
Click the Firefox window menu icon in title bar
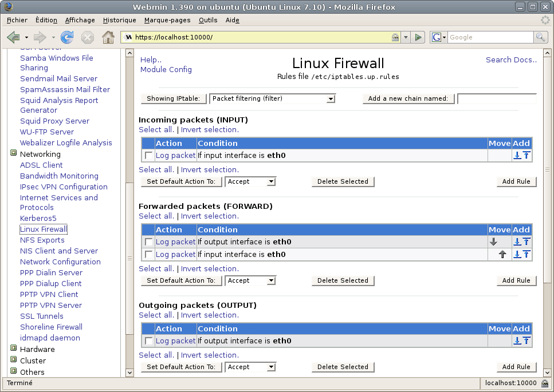click(9, 6)
